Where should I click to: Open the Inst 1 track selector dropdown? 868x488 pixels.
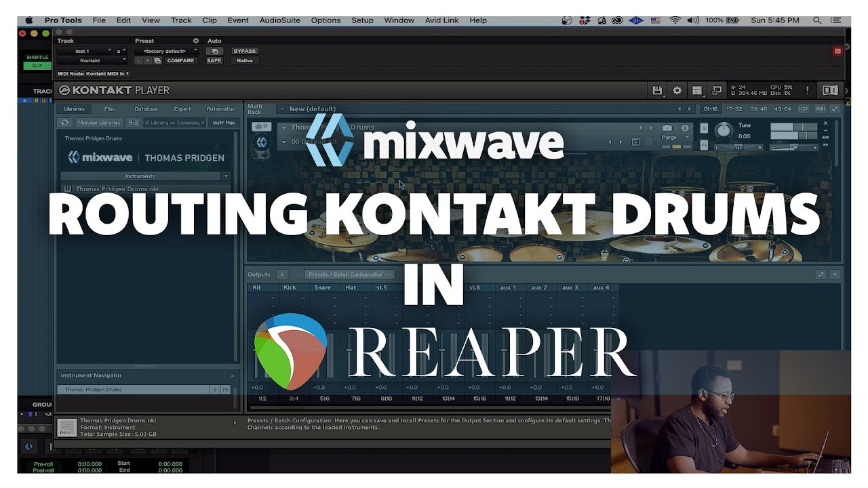[x=85, y=51]
